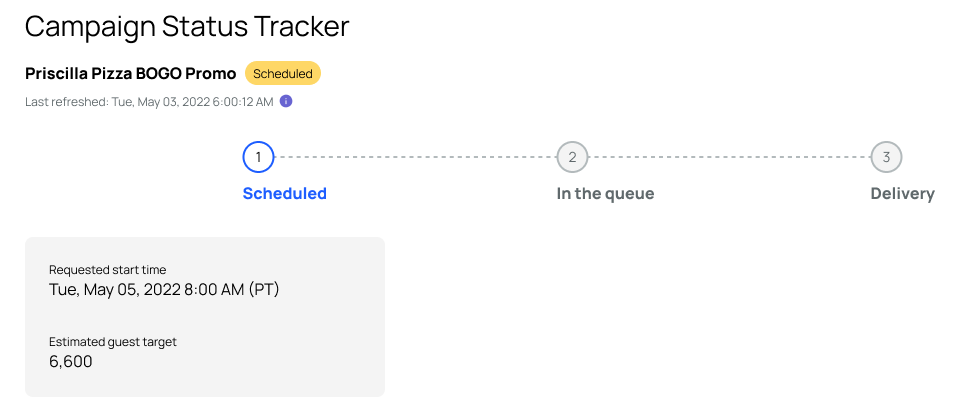Screen dimensions: 964x417
Task: Click dashed line between steps 1 and 2
Action: 415,157
